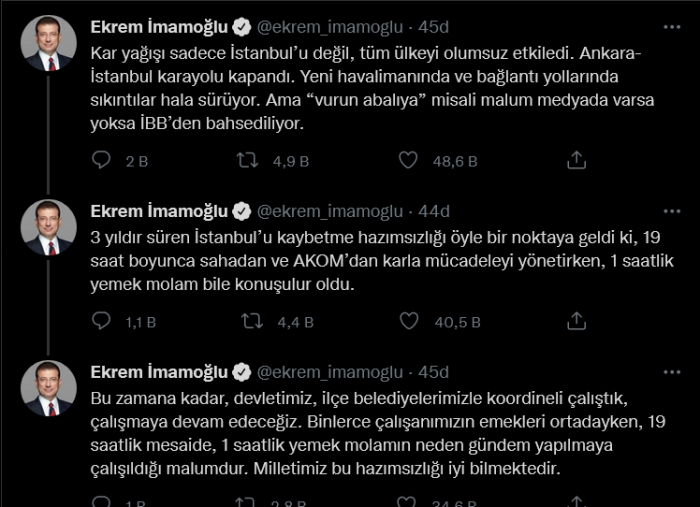The height and width of the screenshot is (507, 700).
Task: Like the tweet with 40,5 B likes
Action: click(408, 321)
